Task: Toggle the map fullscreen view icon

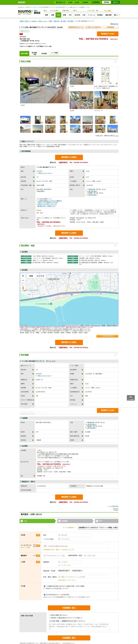Action: coord(115,276)
